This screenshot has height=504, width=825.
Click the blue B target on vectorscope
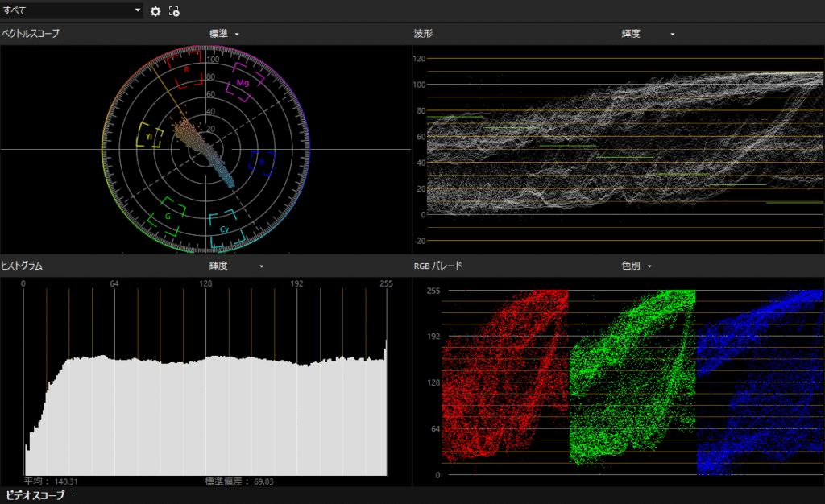261,163
